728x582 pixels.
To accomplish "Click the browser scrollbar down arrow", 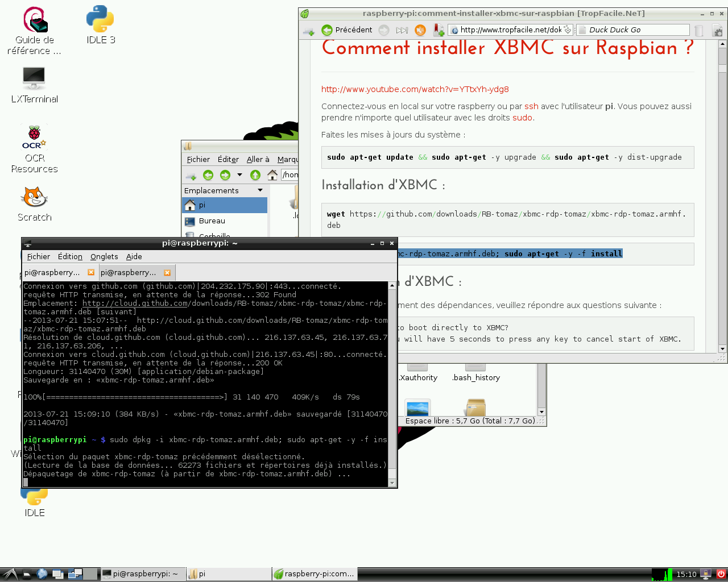I will (x=722, y=349).
